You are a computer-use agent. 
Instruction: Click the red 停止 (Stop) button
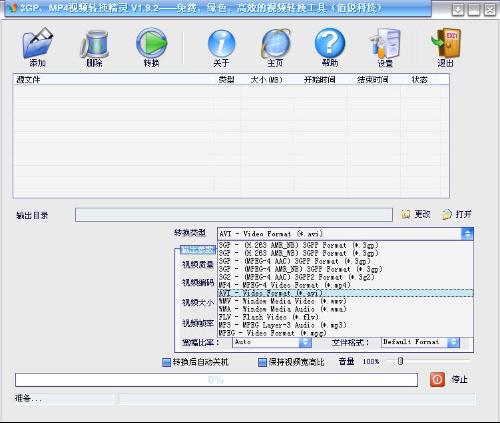click(x=437, y=379)
